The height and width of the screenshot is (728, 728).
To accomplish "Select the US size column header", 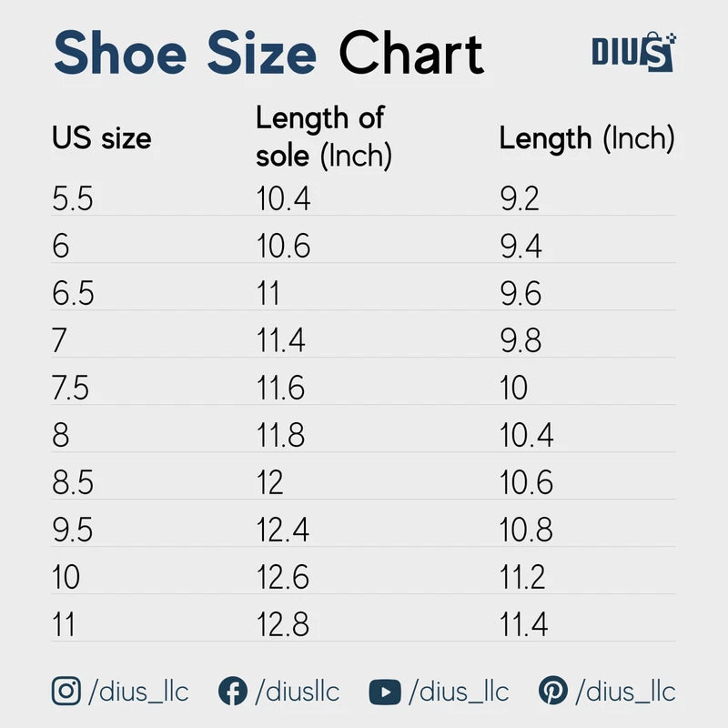I will [101, 138].
